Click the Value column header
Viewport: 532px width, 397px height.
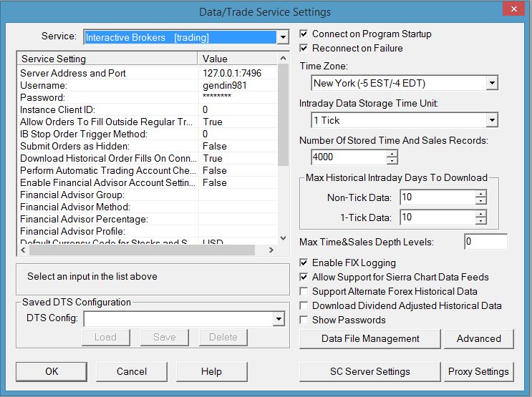point(237,59)
